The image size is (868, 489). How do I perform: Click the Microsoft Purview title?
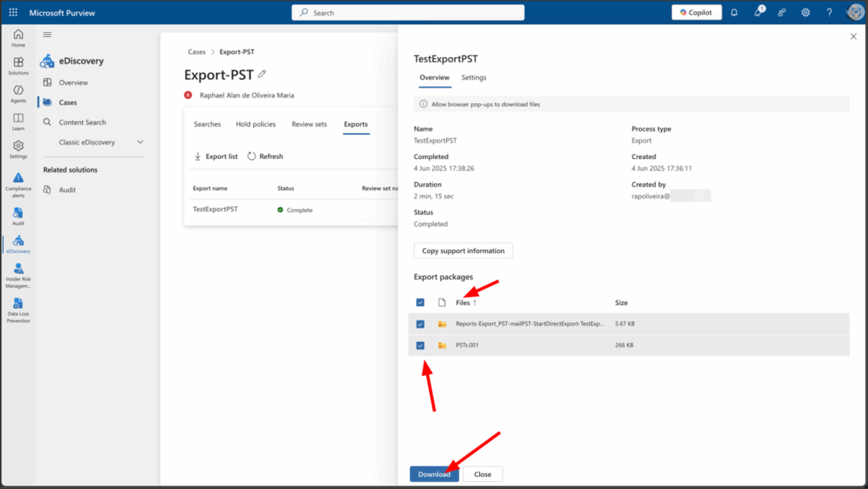(62, 12)
